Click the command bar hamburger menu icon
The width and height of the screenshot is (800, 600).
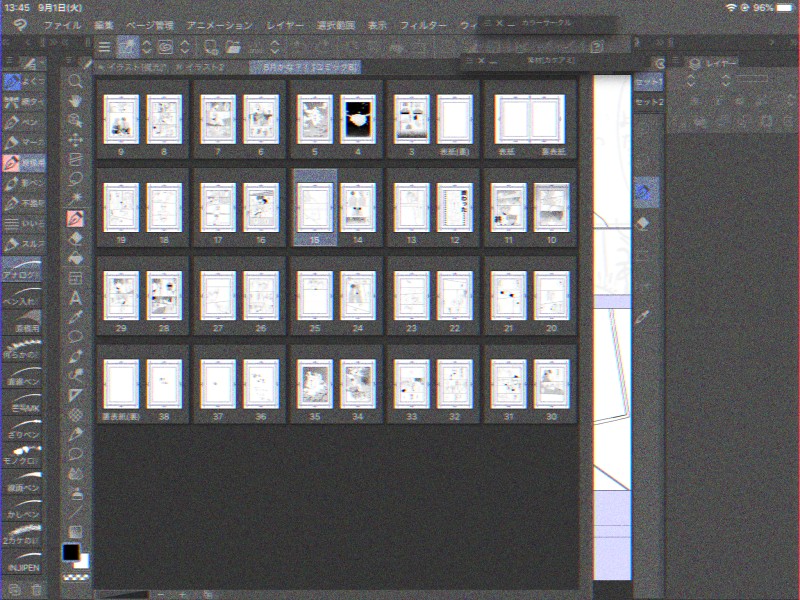[x=104, y=47]
